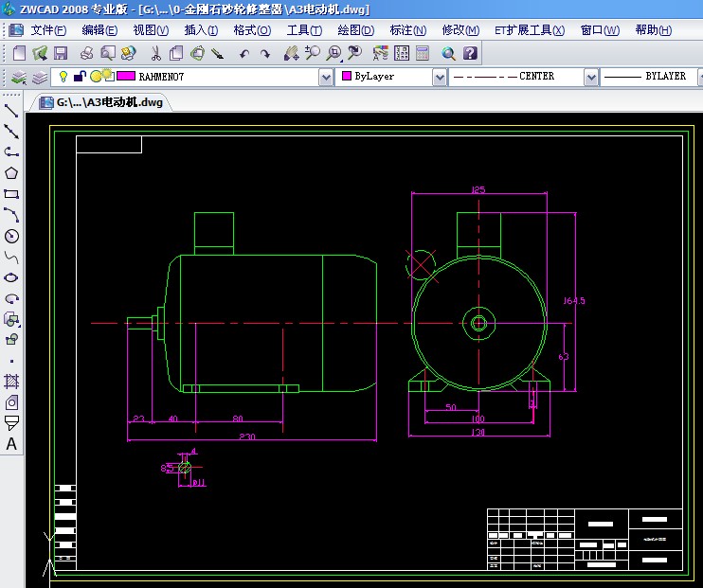Open the ByLayer color dropdown
Viewport: 703px width, 588px height.
pyautogui.click(x=439, y=77)
